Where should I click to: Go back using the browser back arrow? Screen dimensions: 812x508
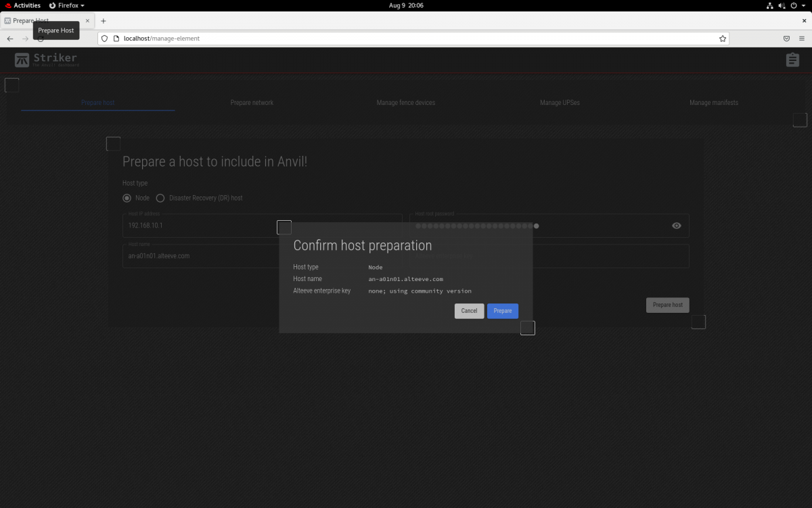click(10, 39)
